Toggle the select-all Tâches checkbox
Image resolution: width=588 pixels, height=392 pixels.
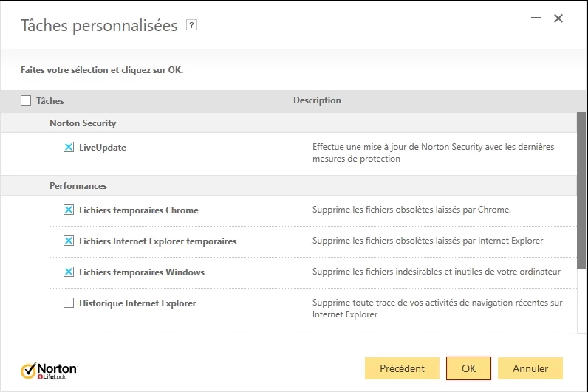(x=26, y=100)
